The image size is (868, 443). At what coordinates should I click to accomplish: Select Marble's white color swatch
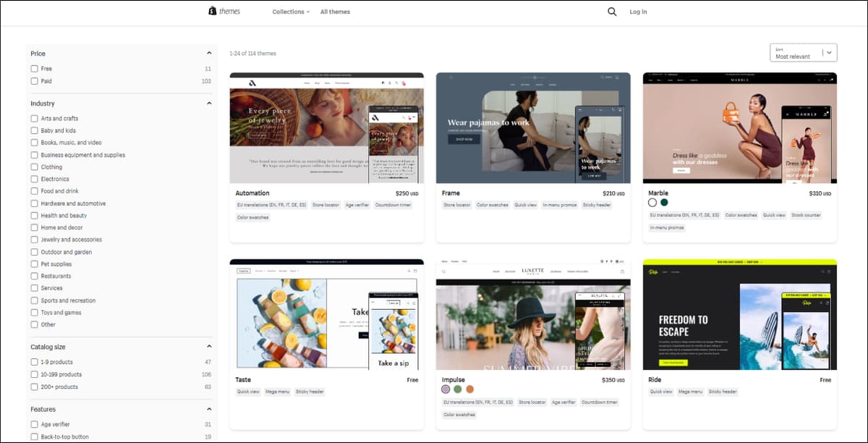[x=652, y=203]
